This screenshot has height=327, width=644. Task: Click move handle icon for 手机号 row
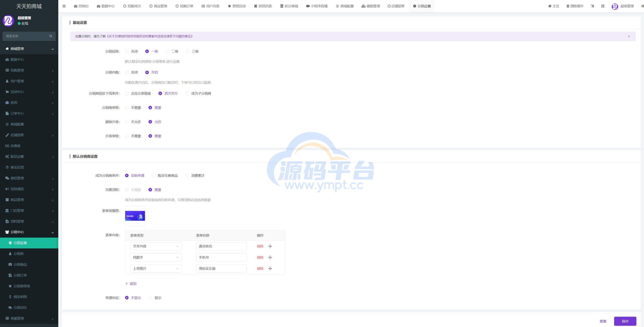(x=270, y=257)
